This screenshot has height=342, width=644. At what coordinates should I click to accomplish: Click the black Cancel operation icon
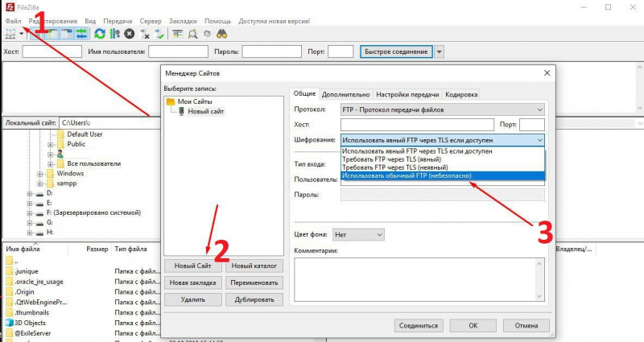click(130, 34)
